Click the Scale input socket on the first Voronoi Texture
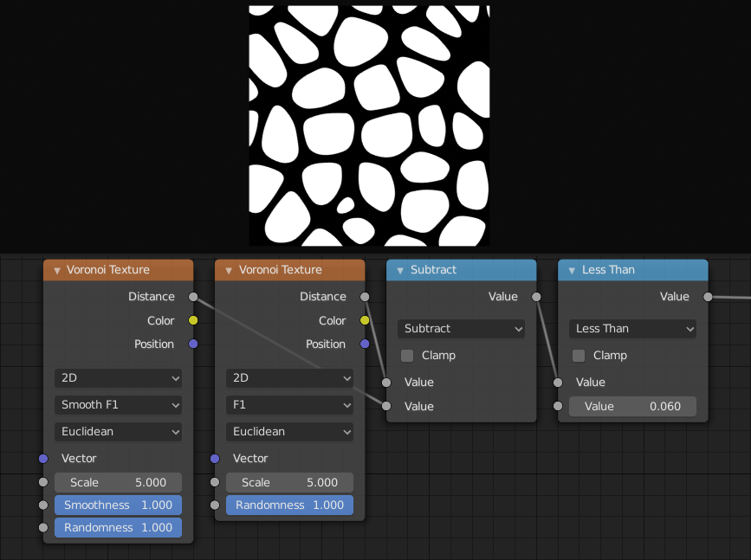This screenshot has width=751, height=560. click(x=43, y=482)
